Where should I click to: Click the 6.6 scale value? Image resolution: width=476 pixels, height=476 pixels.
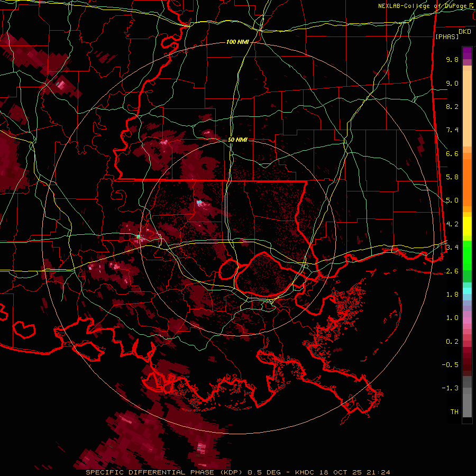[x=452, y=153]
